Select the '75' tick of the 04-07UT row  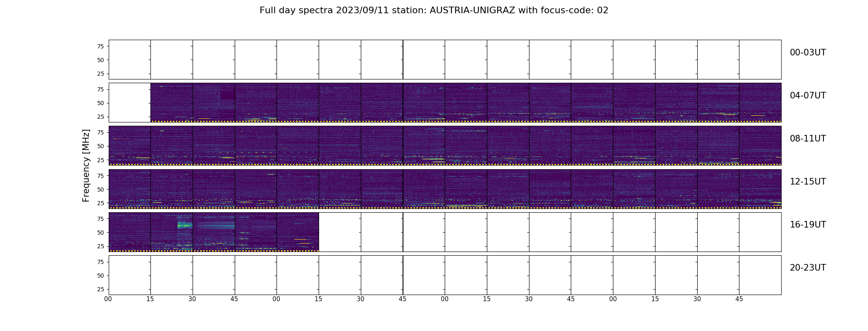[100, 89]
